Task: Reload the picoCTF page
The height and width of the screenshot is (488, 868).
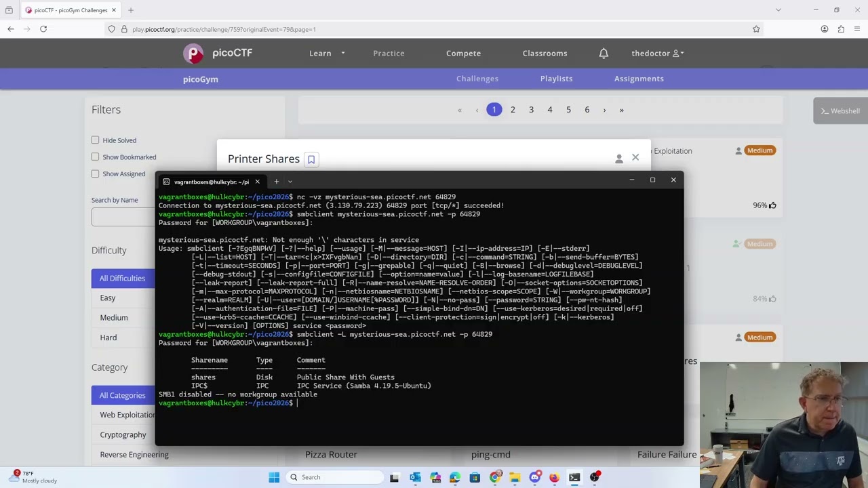Action: (43, 29)
